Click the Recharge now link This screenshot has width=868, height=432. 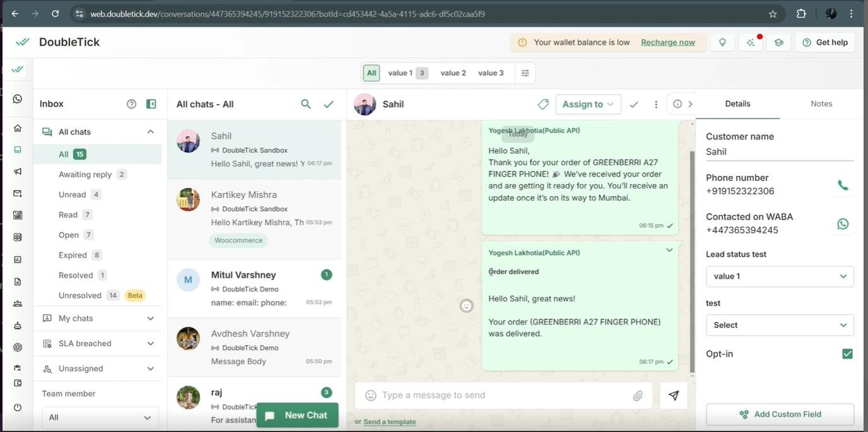(x=667, y=42)
